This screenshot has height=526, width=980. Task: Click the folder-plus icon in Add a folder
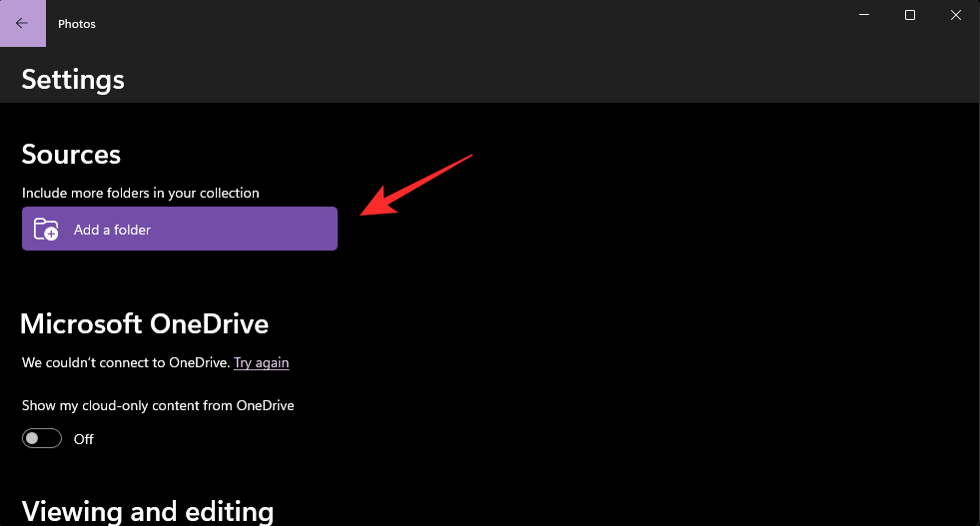(x=46, y=230)
